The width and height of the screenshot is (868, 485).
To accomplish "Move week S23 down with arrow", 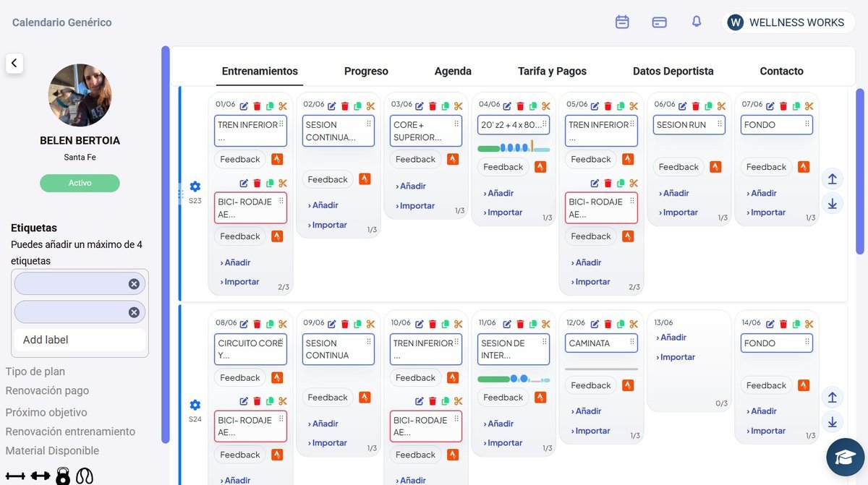I will [833, 204].
